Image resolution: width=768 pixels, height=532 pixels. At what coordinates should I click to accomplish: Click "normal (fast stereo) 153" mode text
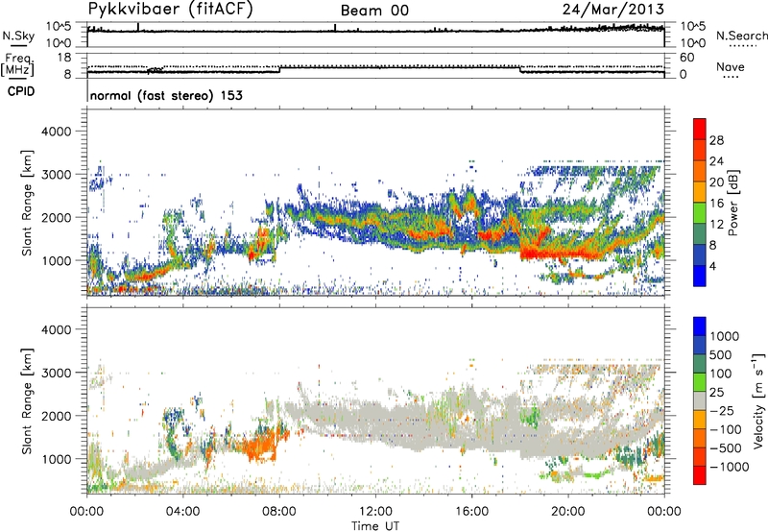pyautogui.click(x=166, y=95)
